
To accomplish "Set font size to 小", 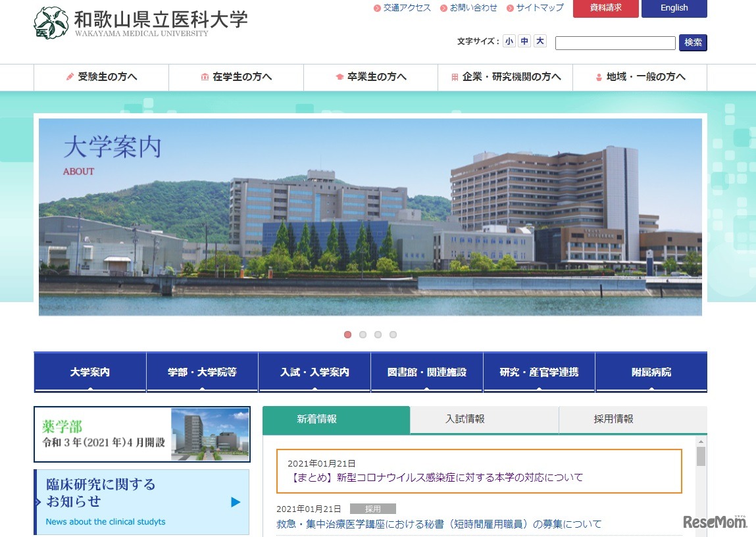I will [x=509, y=41].
